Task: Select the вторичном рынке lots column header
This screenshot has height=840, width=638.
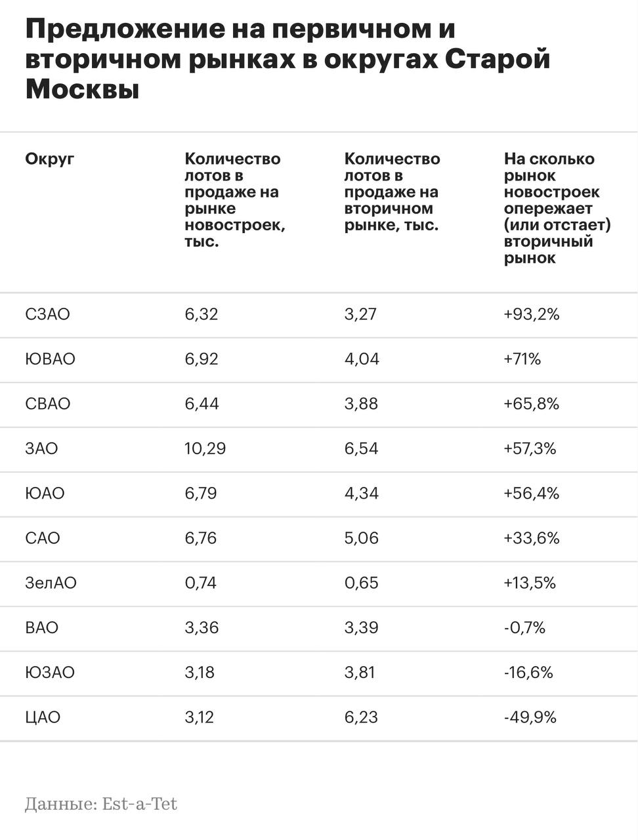Action: click(393, 192)
